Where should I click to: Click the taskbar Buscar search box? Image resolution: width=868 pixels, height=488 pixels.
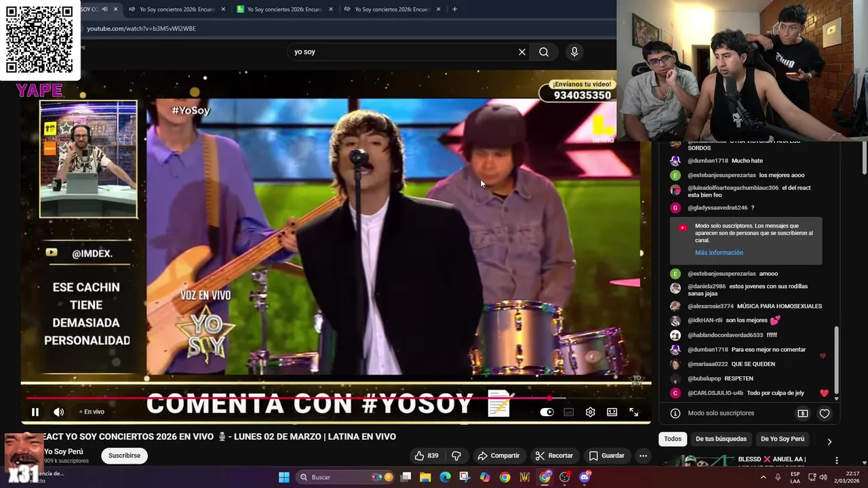(346, 477)
